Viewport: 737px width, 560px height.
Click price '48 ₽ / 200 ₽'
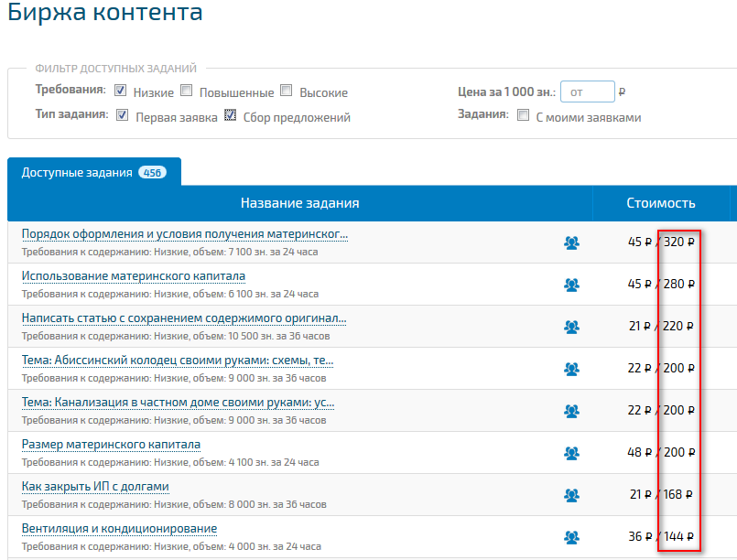[x=661, y=452]
